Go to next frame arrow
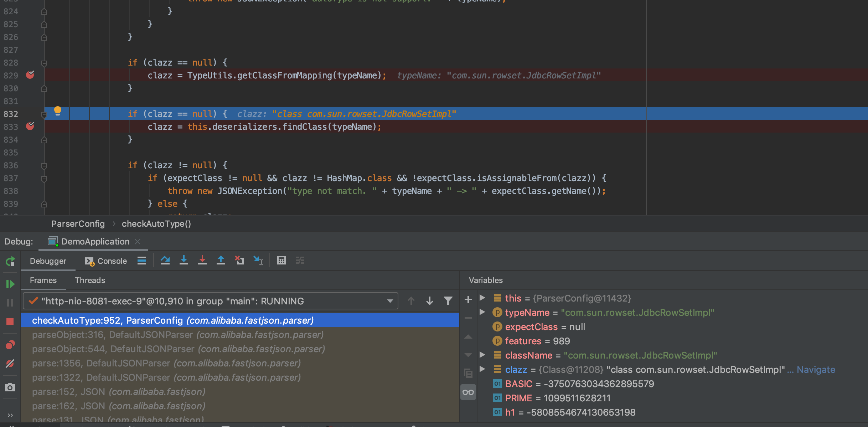The image size is (868, 427). 429,301
